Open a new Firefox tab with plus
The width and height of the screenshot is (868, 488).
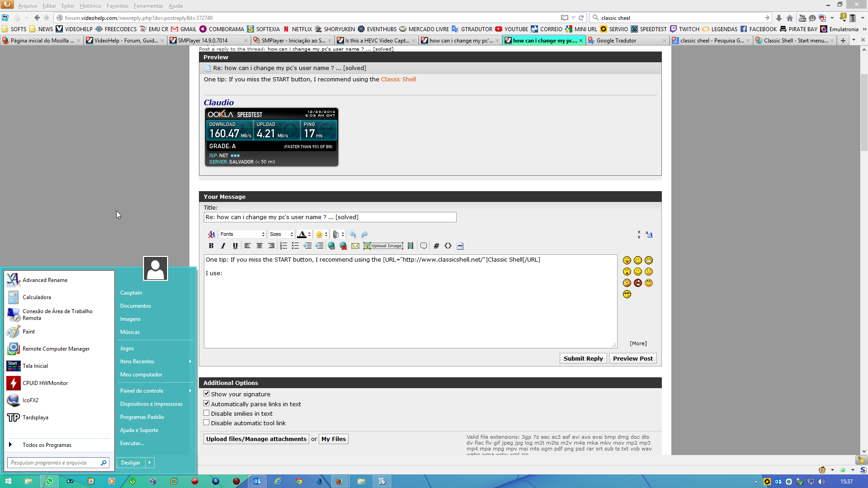pos(843,41)
